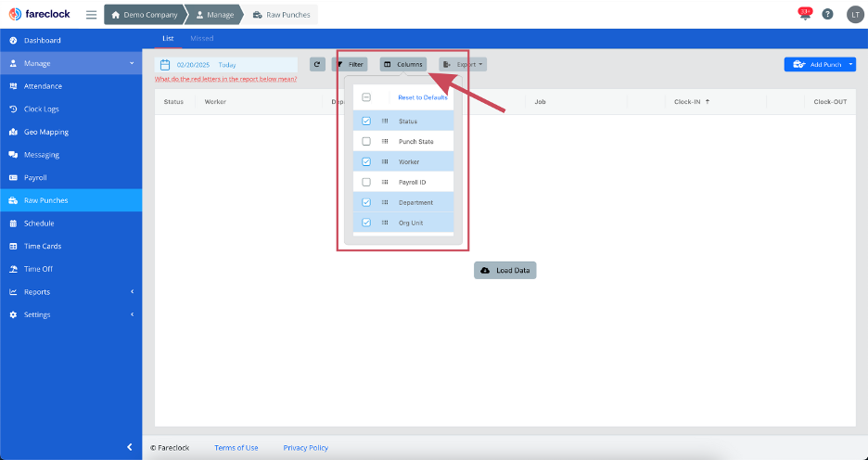Open Messaging in sidebar
868x460 pixels.
pyautogui.click(x=70, y=155)
